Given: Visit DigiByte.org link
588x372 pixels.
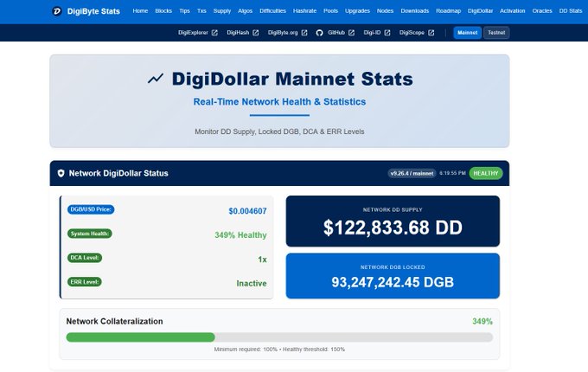Looking at the screenshot, I should point(283,33).
